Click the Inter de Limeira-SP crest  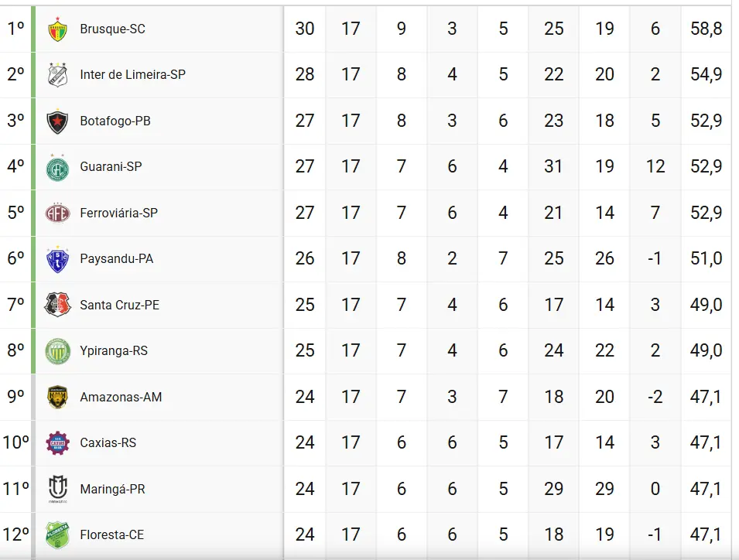pyautogui.click(x=57, y=74)
